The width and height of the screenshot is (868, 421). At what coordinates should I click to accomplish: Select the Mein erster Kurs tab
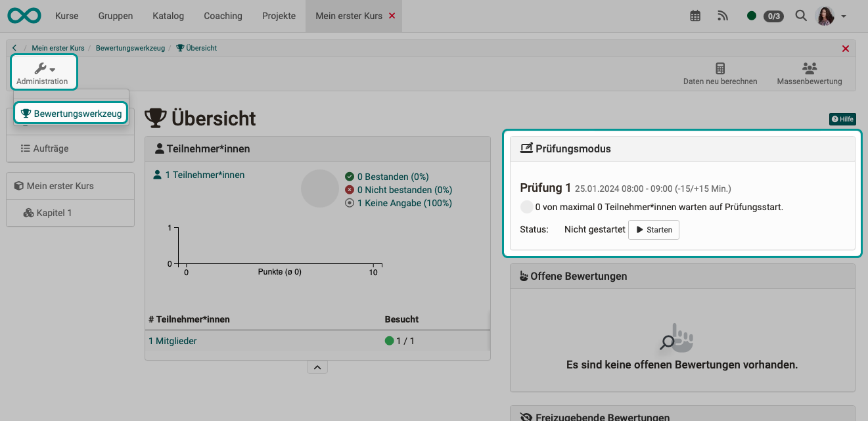point(348,15)
